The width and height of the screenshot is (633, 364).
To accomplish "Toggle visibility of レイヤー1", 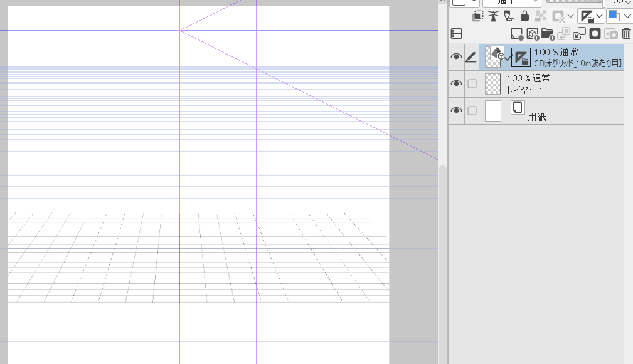I will 457,84.
